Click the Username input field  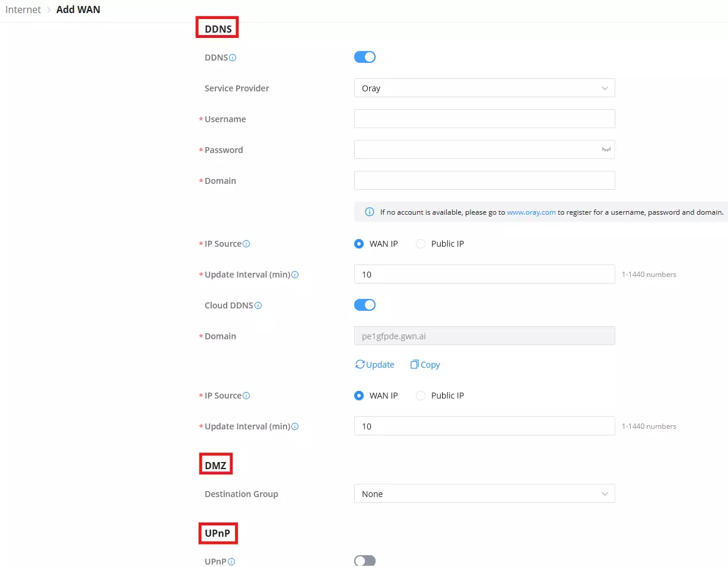click(x=484, y=119)
